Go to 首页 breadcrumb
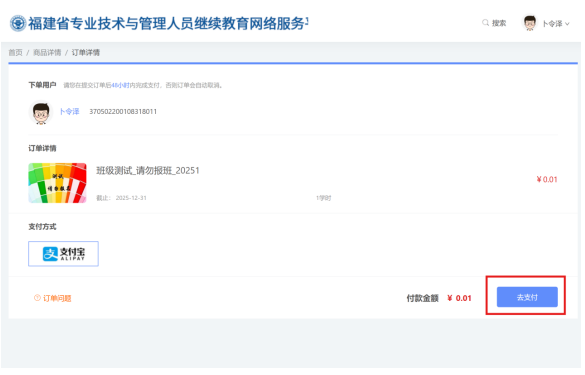 pos(16,53)
